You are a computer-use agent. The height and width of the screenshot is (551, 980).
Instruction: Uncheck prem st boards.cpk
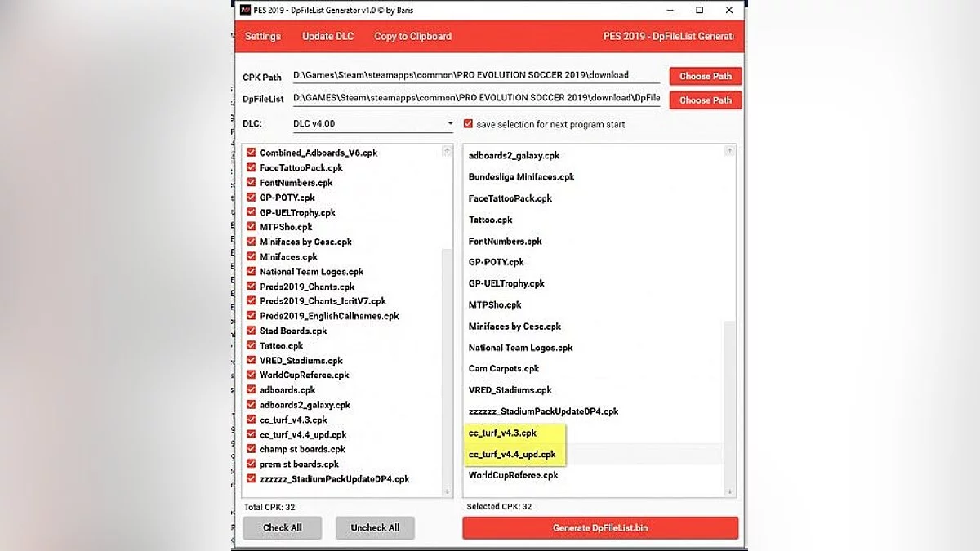tap(252, 464)
